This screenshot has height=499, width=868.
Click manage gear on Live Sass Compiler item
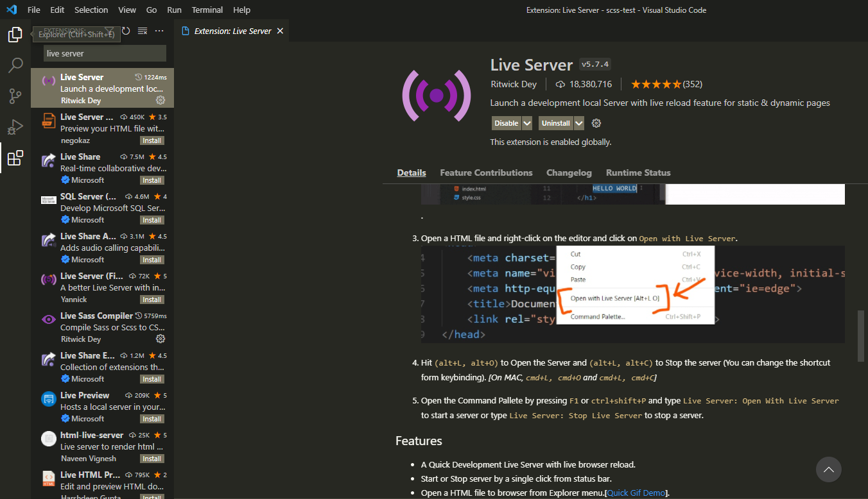click(161, 339)
